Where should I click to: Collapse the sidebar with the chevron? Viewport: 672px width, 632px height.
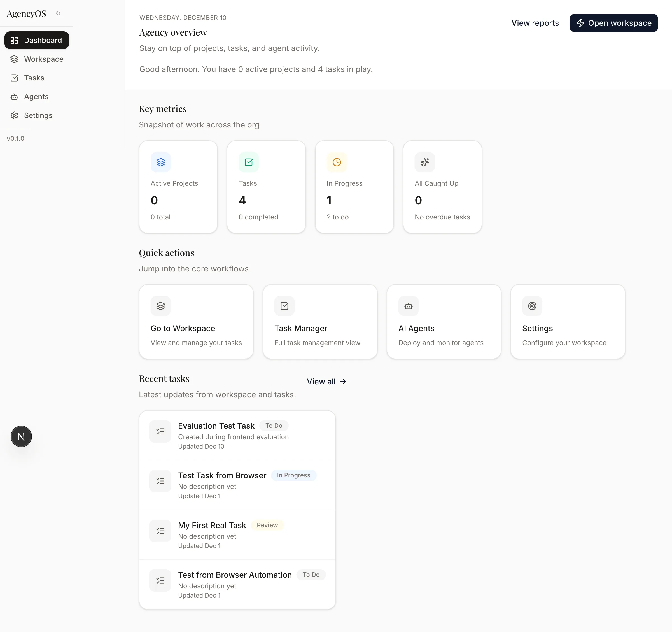(x=58, y=13)
